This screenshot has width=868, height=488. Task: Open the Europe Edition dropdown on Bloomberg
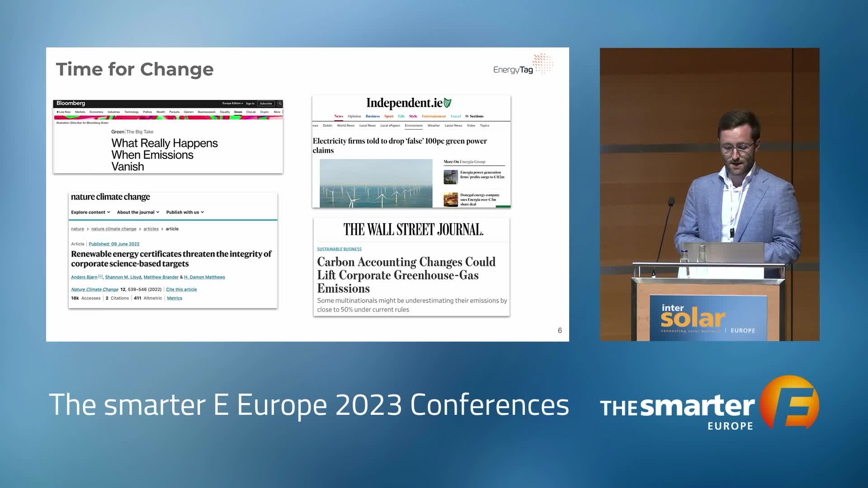232,103
